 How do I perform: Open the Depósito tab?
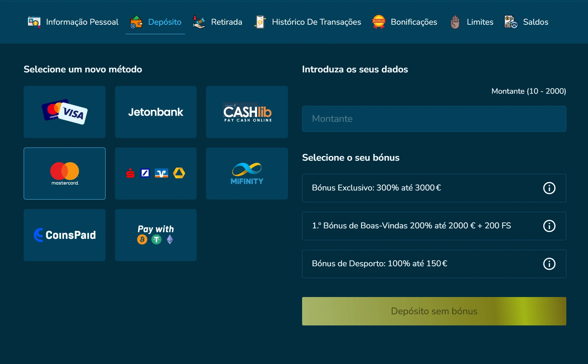click(155, 22)
